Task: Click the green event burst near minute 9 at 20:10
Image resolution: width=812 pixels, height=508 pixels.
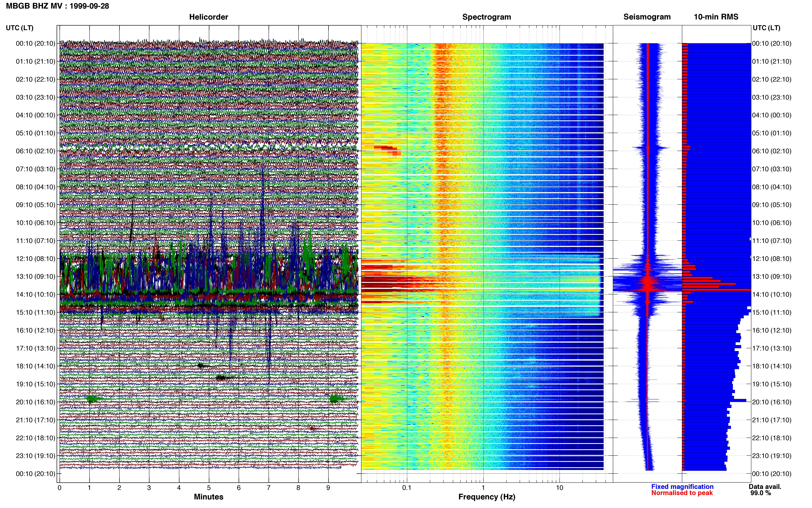Action: tap(337, 399)
